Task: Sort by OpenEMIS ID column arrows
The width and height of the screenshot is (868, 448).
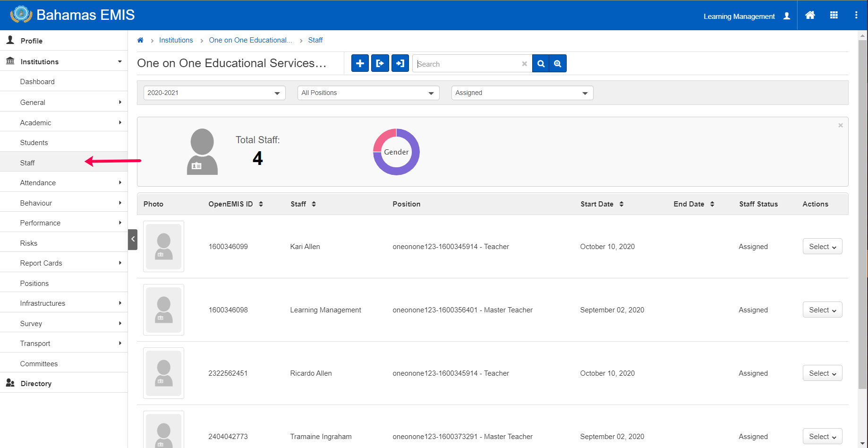Action: pyautogui.click(x=261, y=204)
